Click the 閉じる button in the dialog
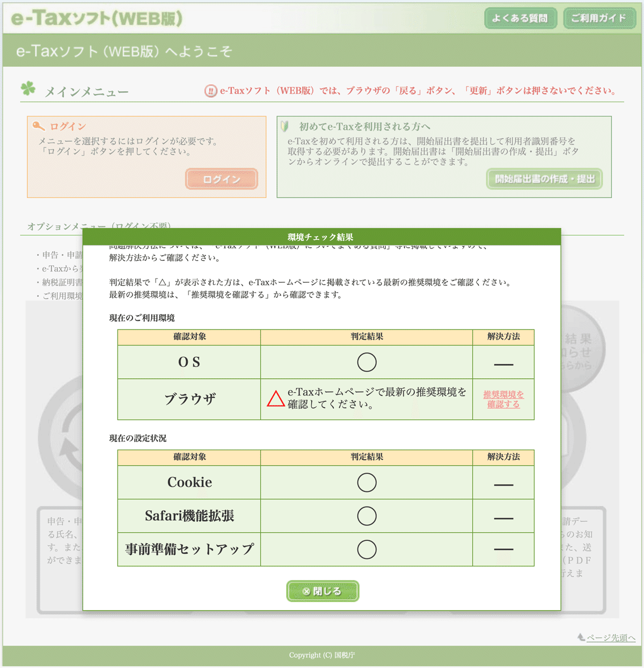Screen dimensions: 644x668 tap(323, 591)
